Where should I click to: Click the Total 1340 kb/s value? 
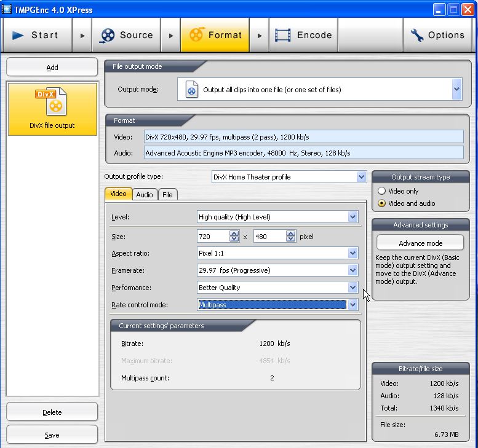tap(444, 408)
